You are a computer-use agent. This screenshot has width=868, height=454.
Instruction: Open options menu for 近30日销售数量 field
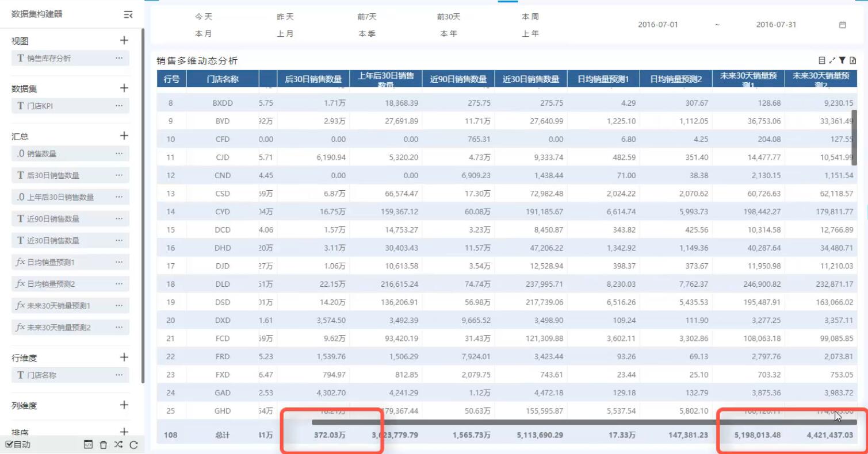119,240
